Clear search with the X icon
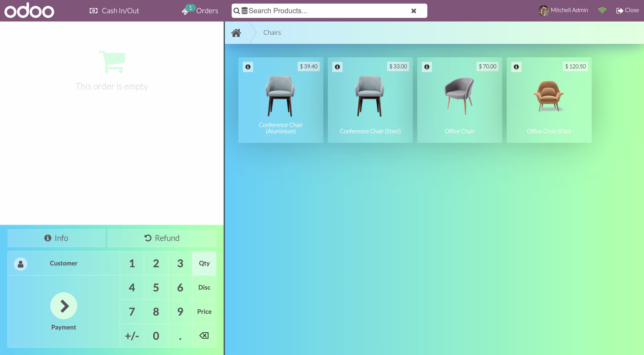 [x=413, y=11]
